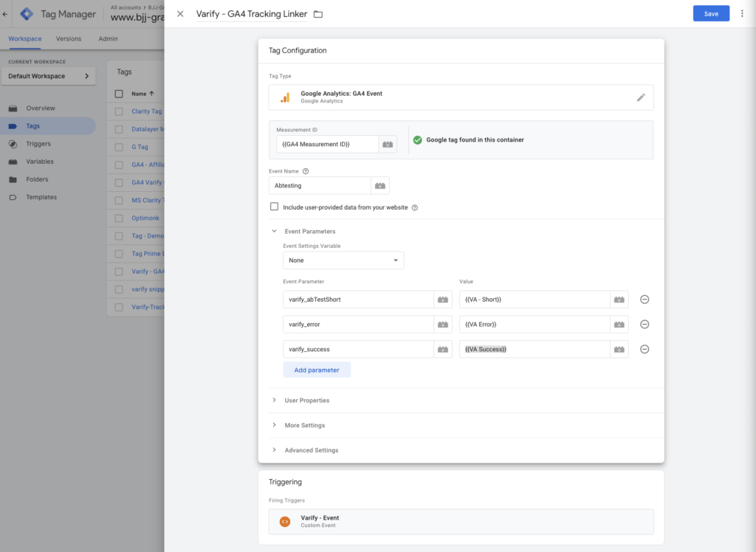Check the Datalayer tag row checkbox
The image size is (756, 552).
[x=119, y=129]
